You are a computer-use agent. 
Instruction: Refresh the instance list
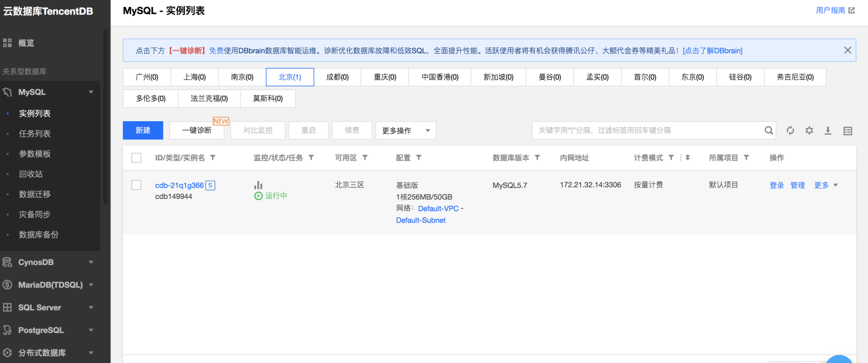pyautogui.click(x=790, y=130)
